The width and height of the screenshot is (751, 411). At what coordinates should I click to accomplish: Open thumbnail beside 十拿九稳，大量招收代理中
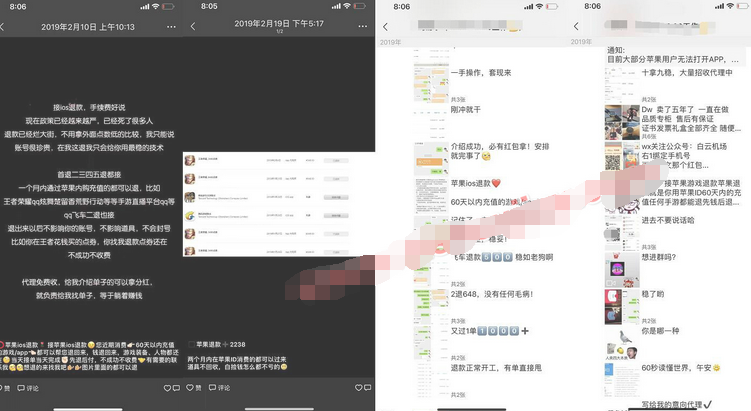(x=622, y=85)
